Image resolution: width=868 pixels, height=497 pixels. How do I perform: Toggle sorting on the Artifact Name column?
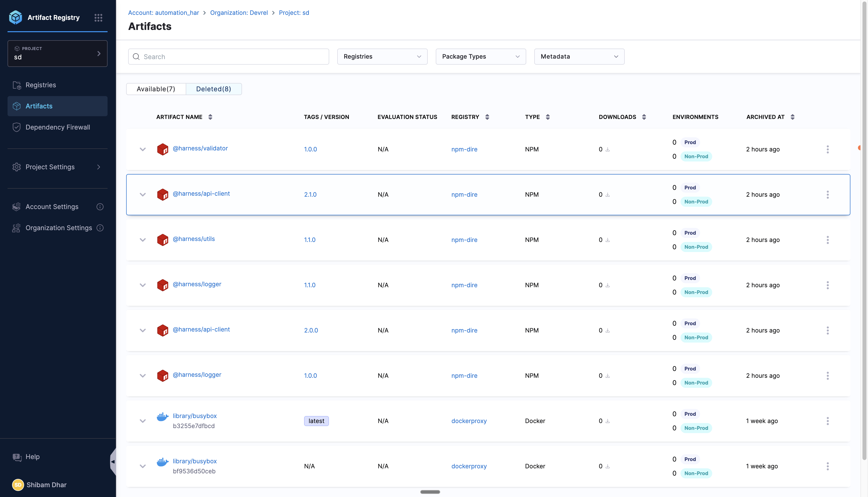coord(211,117)
